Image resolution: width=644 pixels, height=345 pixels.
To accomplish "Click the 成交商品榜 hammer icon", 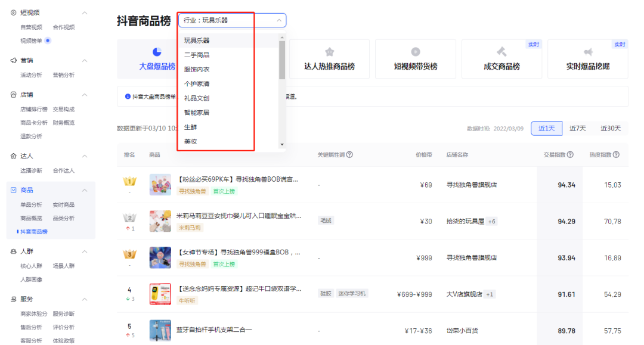I will click(501, 52).
